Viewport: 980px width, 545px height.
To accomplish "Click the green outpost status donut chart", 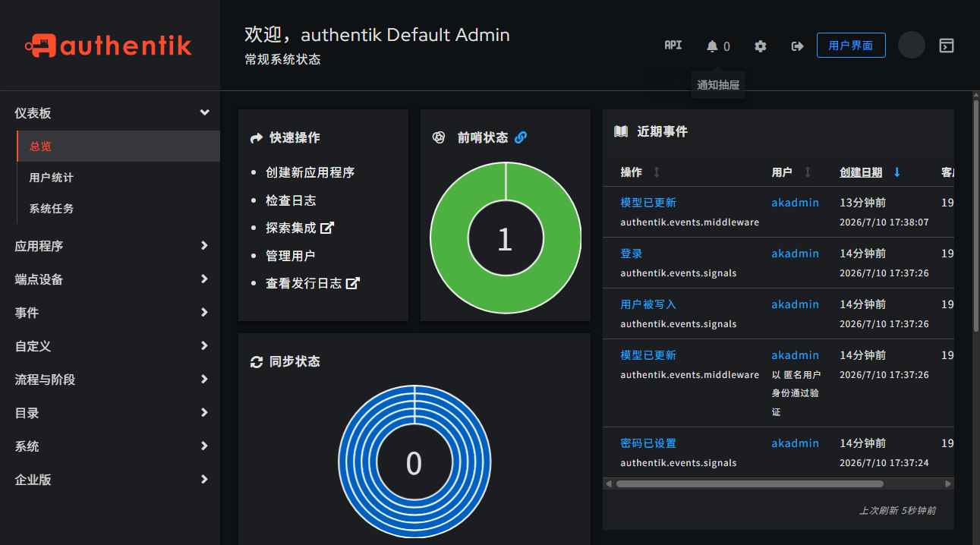I will [506, 237].
